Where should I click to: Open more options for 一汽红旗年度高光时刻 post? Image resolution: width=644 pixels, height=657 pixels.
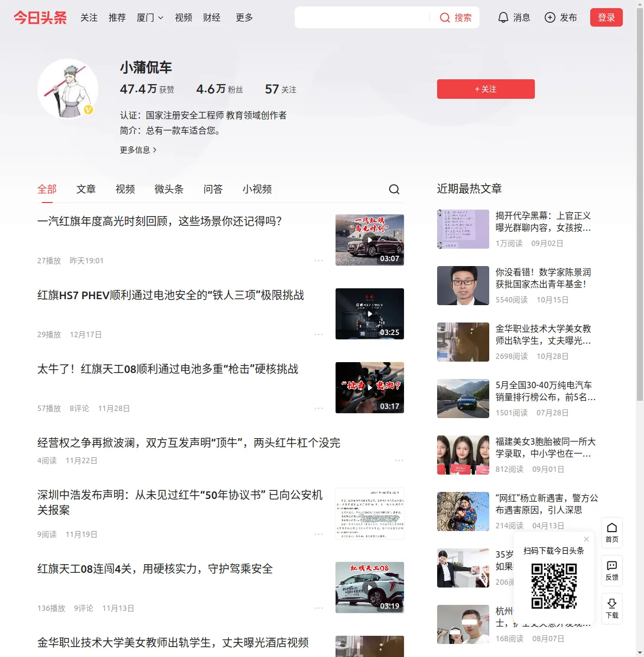click(319, 261)
